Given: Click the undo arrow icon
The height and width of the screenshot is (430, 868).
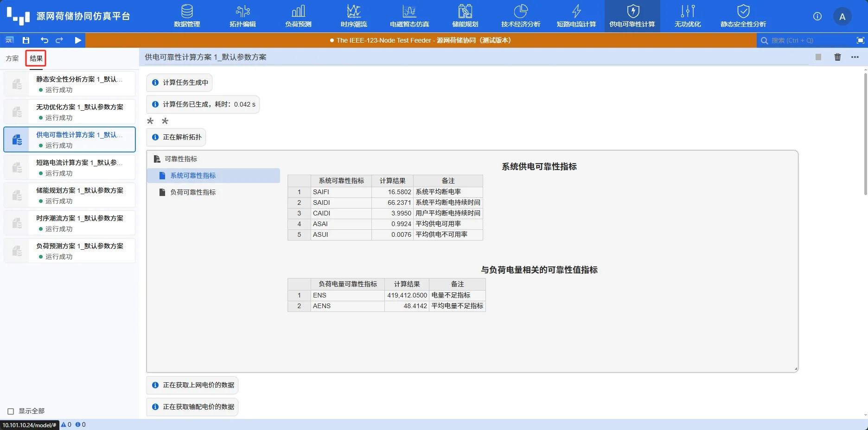Looking at the screenshot, I should coord(44,40).
